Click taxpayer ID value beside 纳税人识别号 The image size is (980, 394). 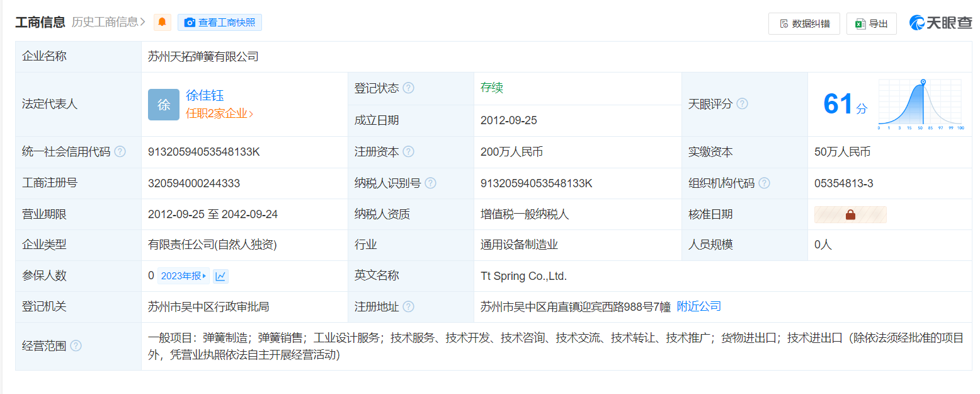tap(537, 183)
